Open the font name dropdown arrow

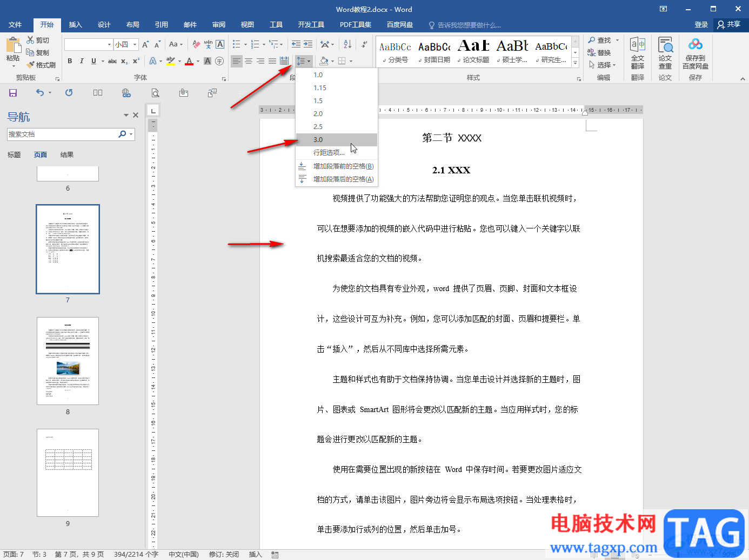[x=109, y=44]
